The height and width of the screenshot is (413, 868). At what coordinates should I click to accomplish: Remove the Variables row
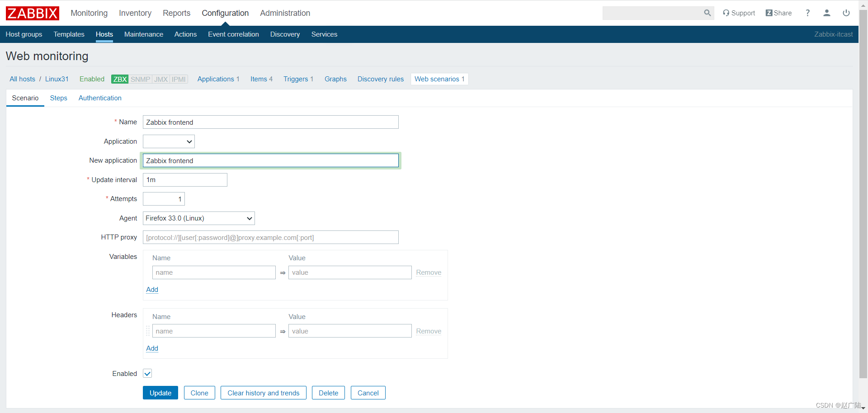[429, 272]
